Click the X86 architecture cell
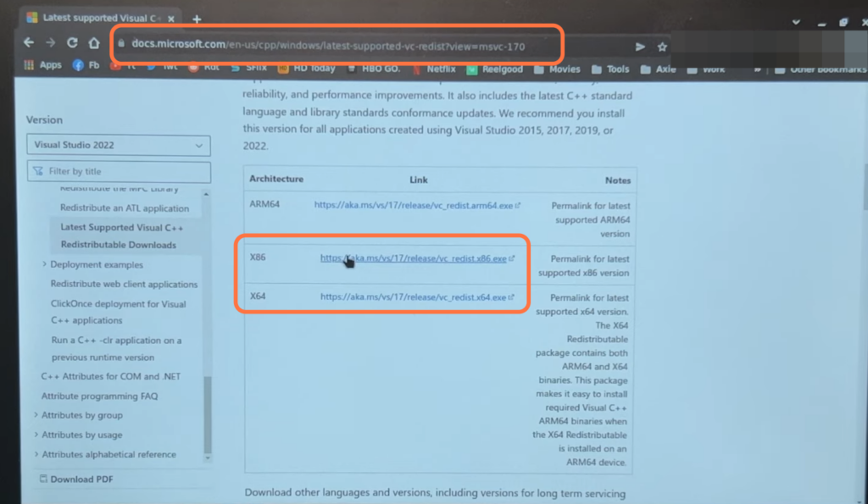The height and width of the screenshot is (504, 868). click(x=258, y=258)
